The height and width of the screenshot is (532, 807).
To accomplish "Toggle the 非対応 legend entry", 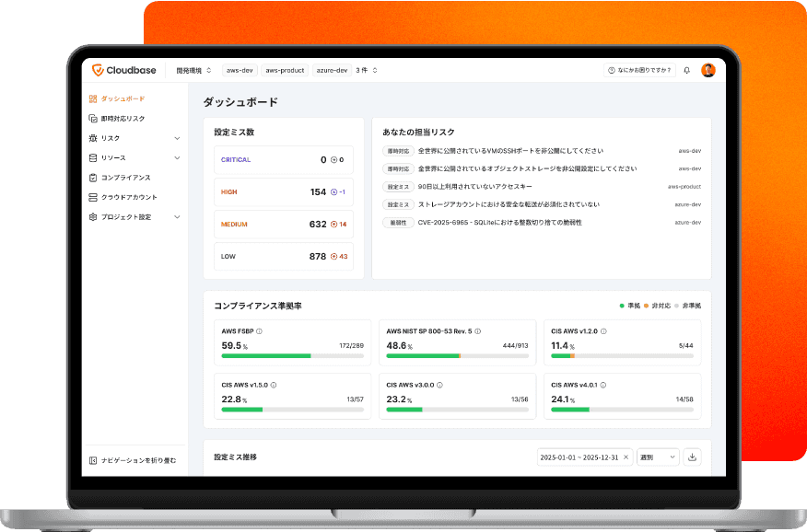I will pos(657,306).
